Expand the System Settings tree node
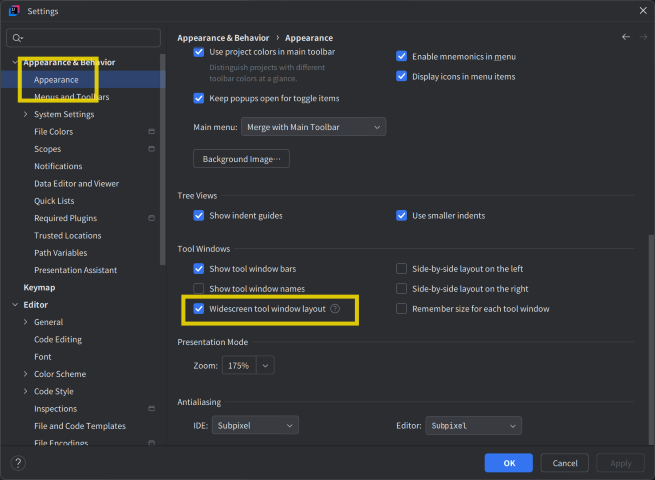 (25, 114)
